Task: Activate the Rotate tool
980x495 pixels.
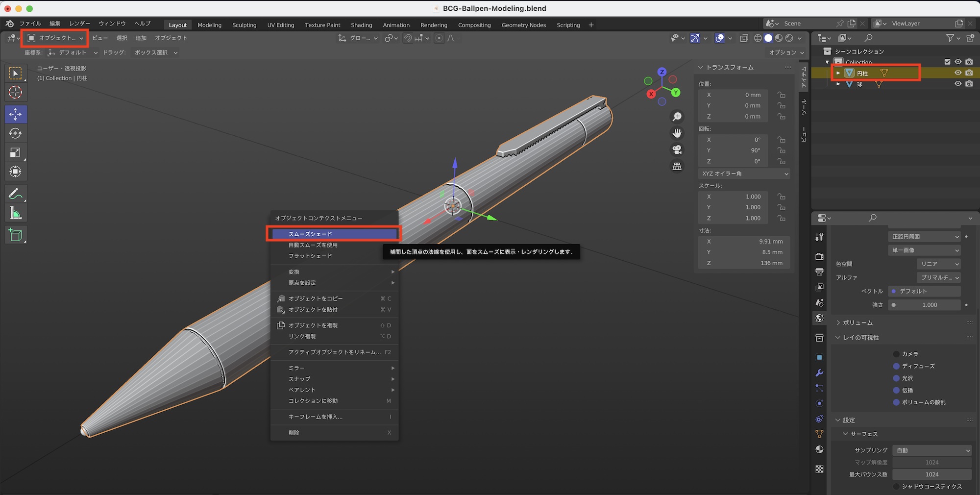Action: 15,133
